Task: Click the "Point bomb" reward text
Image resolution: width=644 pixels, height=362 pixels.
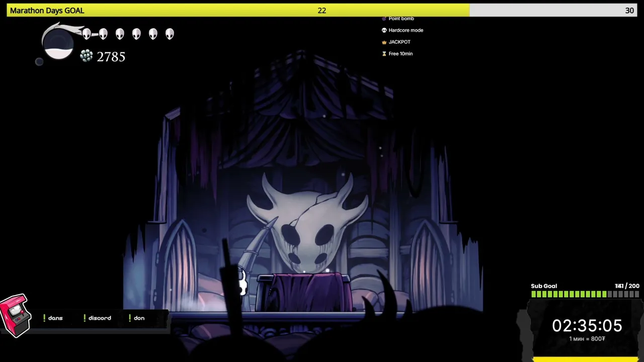Action: pos(401,19)
